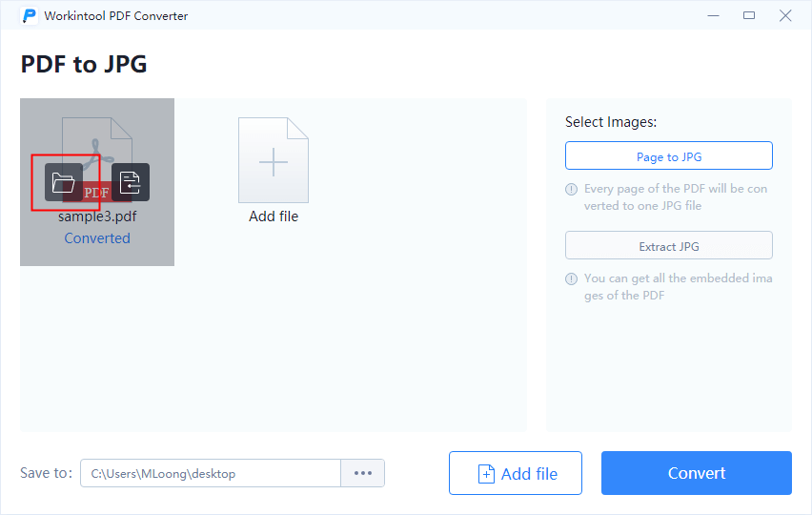Viewport: 812px width, 515px height.
Task: Minimize the PDF Converter window
Action: pos(713,15)
